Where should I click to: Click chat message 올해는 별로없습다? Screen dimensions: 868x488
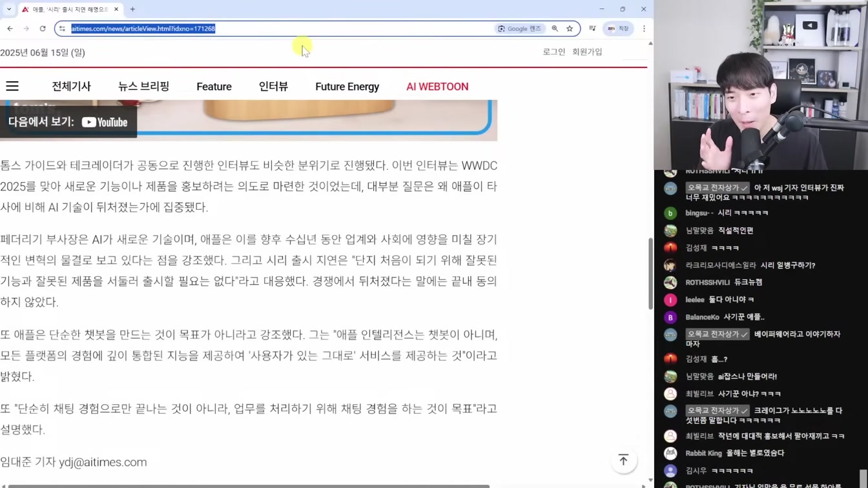point(755,453)
